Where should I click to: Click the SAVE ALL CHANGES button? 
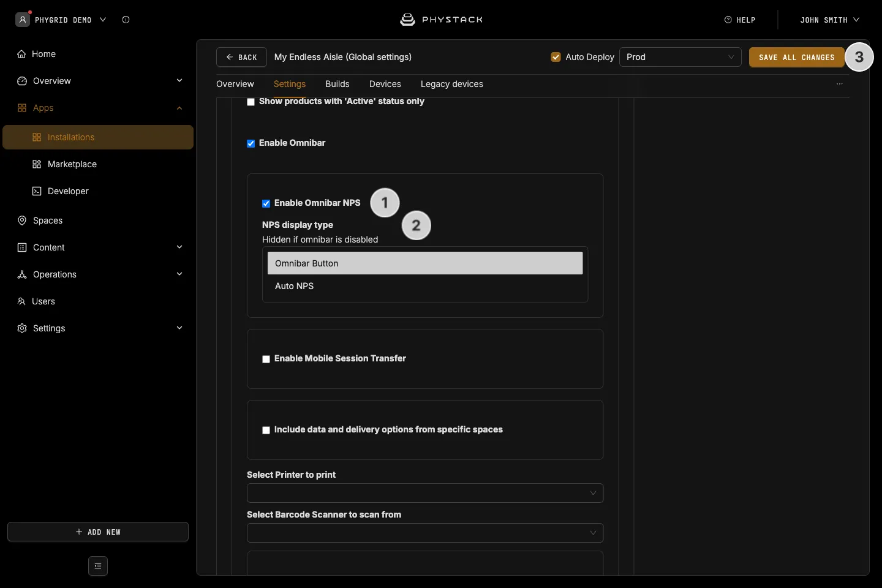[x=797, y=57]
